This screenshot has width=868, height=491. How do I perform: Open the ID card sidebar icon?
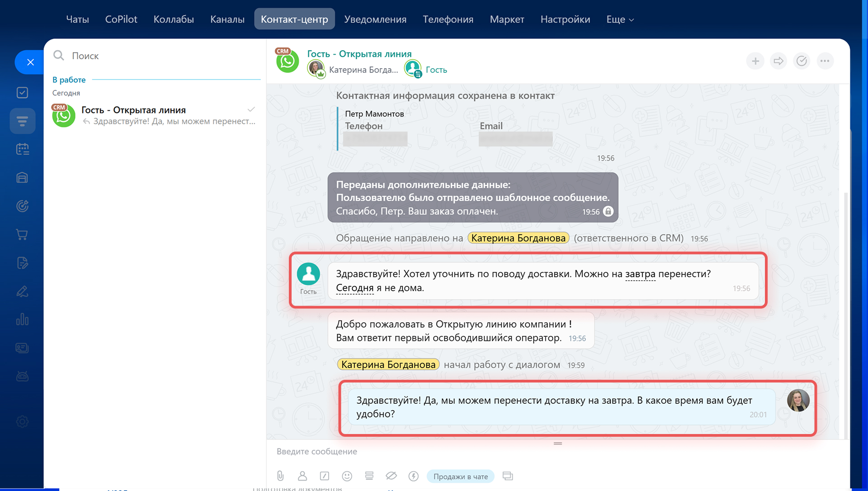click(x=22, y=348)
